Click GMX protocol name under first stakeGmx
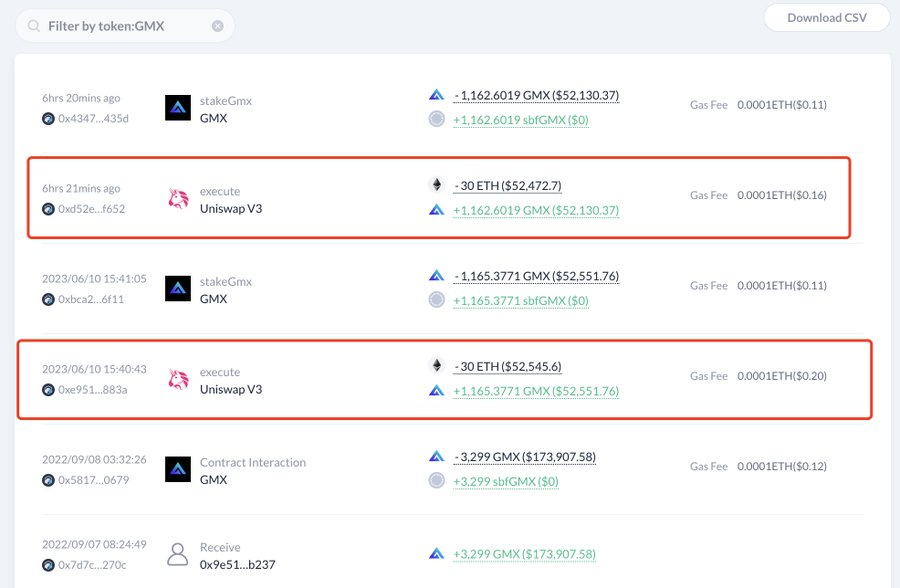This screenshot has width=900, height=588. click(x=214, y=118)
